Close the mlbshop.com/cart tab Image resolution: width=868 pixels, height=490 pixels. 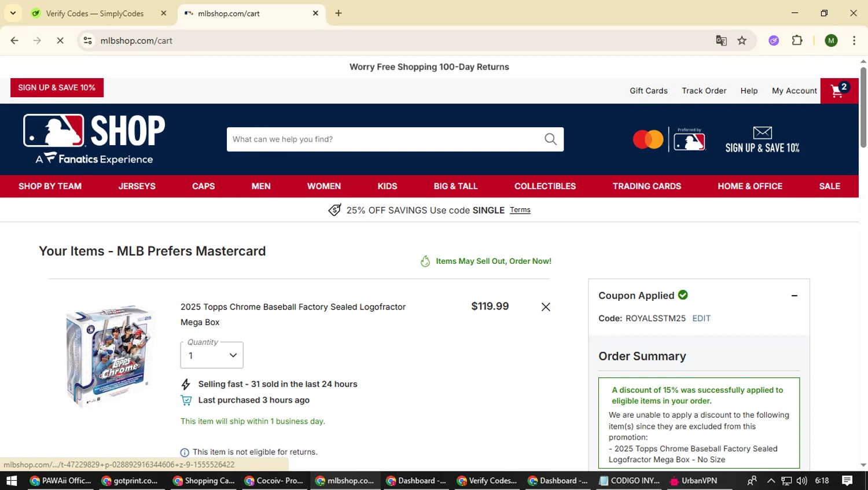click(315, 13)
